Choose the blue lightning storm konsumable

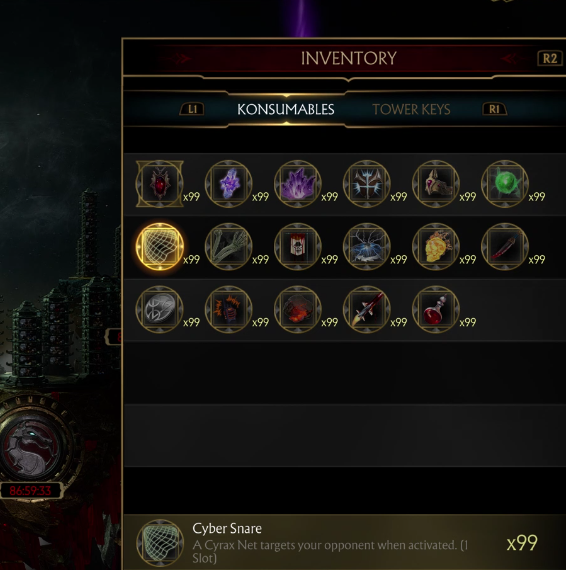click(367, 246)
